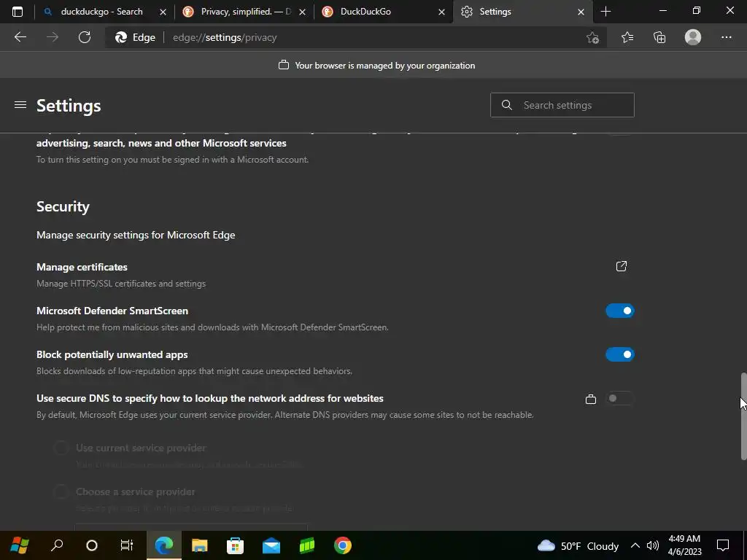
Task: Open Task View on taskbar
Action: [127, 545]
